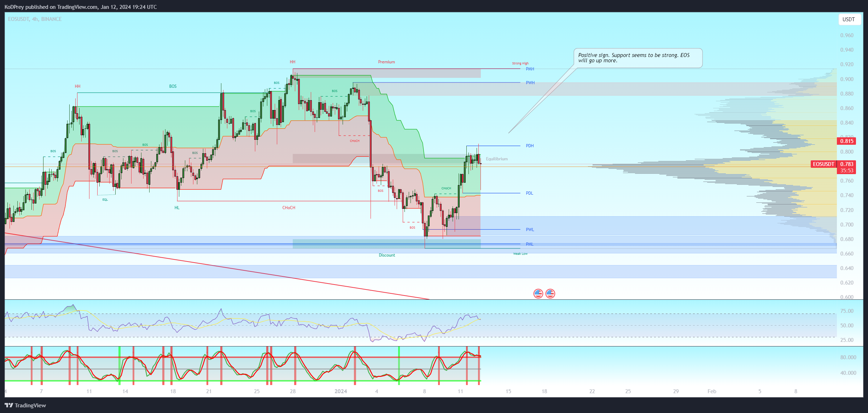The width and height of the screenshot is (868, 413).
Task: Click the 15 date on the time axis
Action: [x=508, y=391]
